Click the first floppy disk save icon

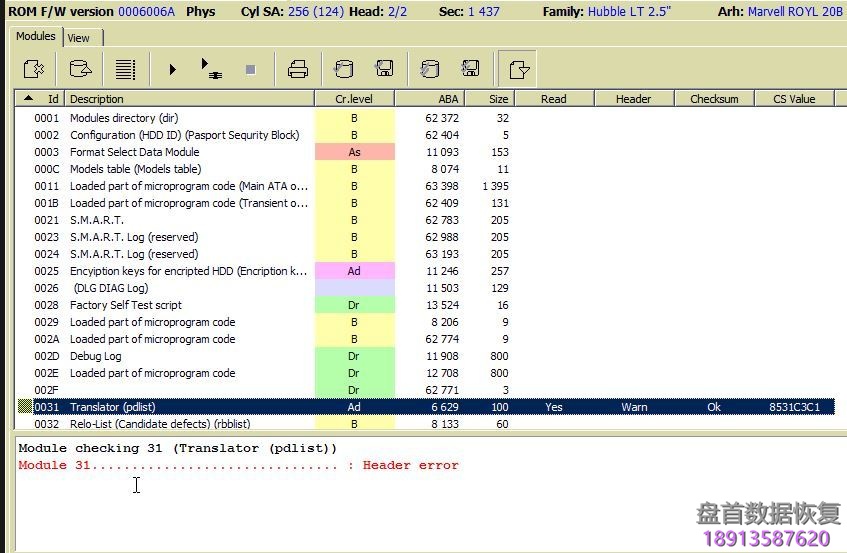384,69
